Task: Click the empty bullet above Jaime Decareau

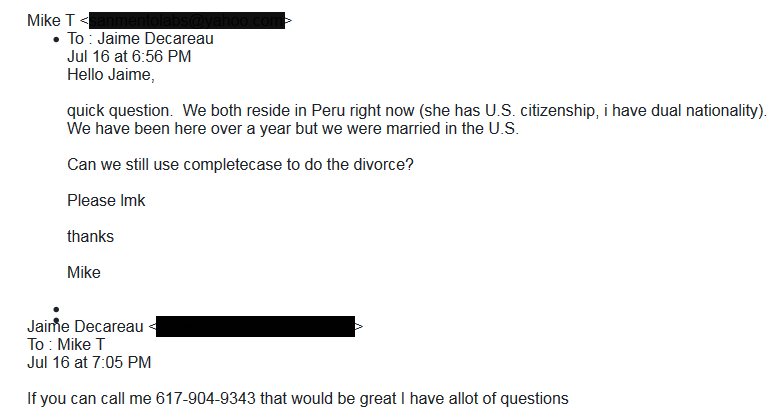Action: pyautogui.click(x=56, y=309)
